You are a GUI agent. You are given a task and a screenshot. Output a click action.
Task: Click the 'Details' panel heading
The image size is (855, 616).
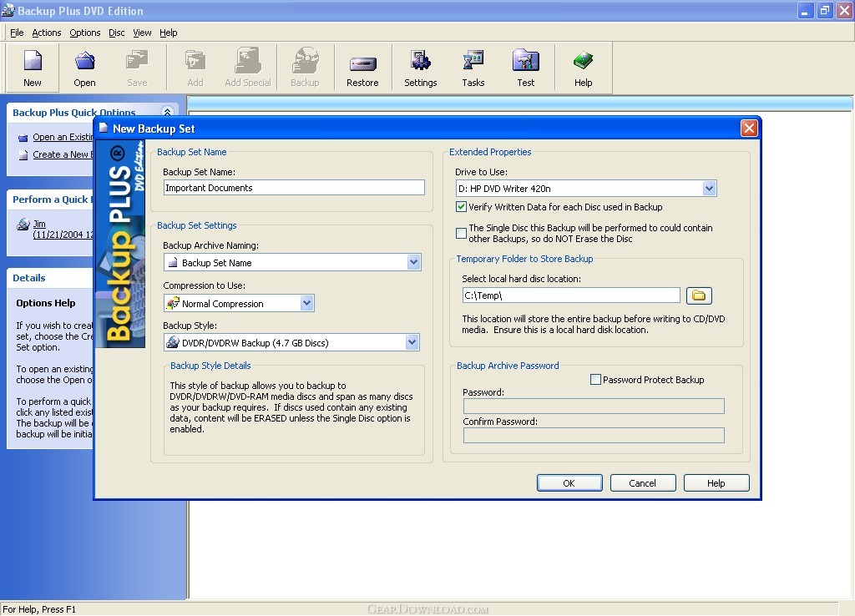[29, 278]
